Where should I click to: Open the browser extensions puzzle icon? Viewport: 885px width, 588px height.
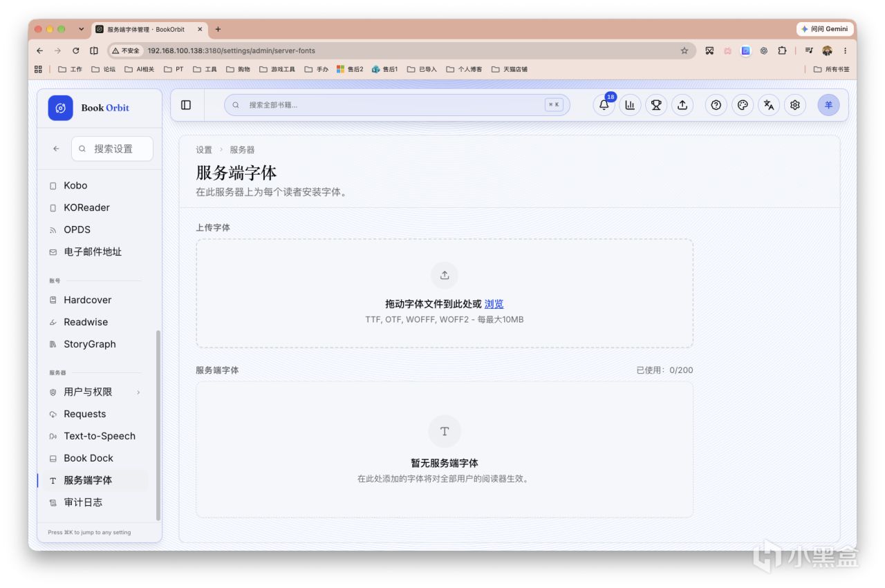click(x=782, y=50)
